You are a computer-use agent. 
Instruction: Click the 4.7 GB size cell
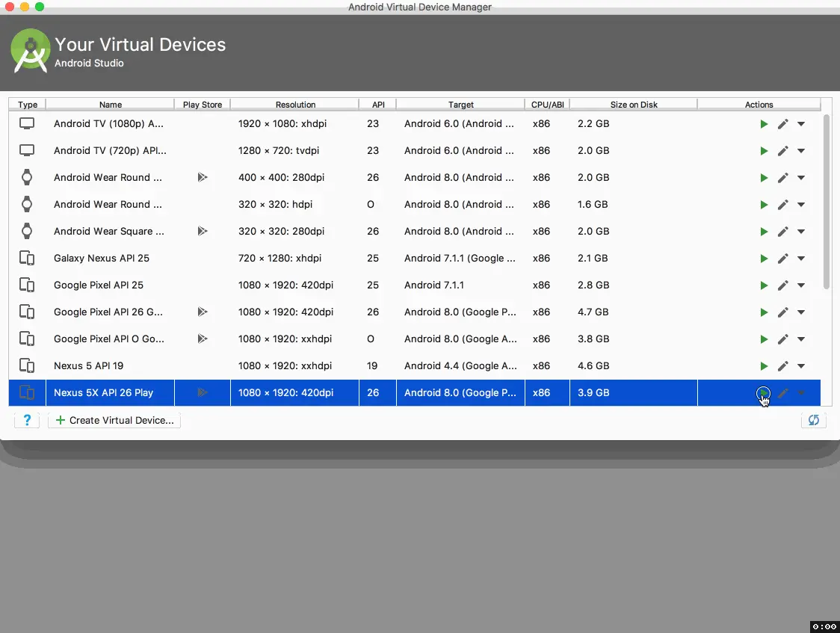coord(593,312)
